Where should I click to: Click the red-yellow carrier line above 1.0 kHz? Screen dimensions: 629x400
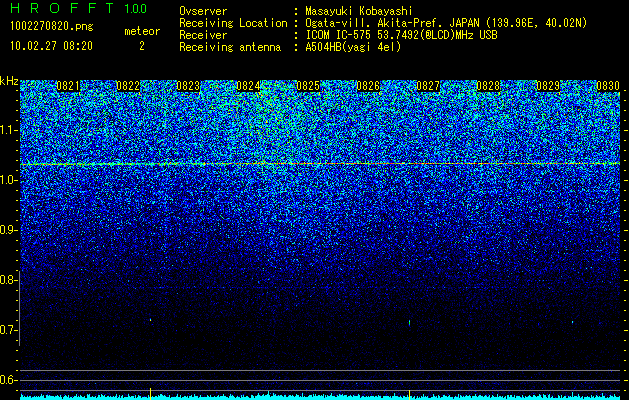[x=320, y=164]
